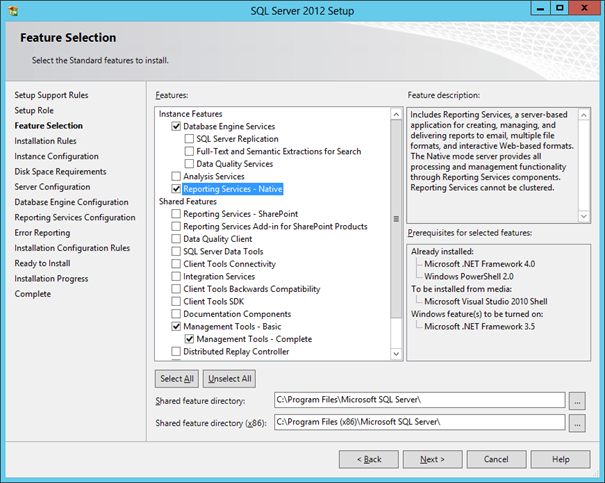This screenshot has height=483, width=605.
Task: Maximize the SQL Server 2012 Setup window
Action: tap(559, 8)
